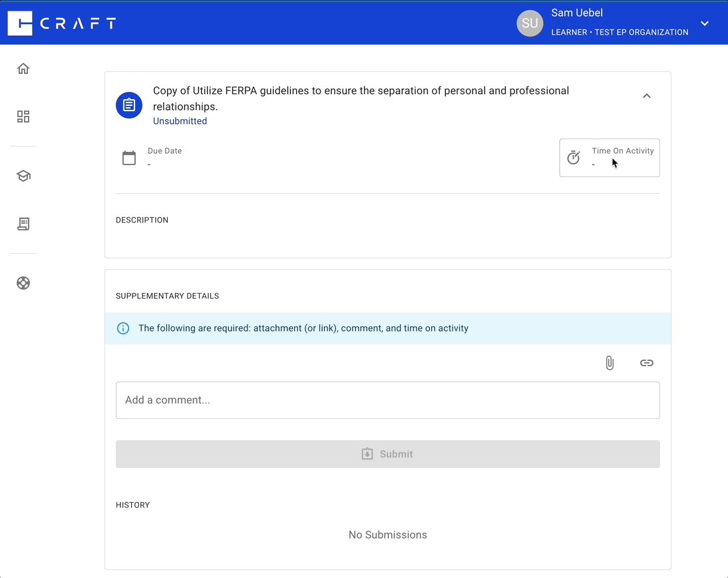
Task: Click the info icon in the requirements banner
Action: (x=123, y=328)
